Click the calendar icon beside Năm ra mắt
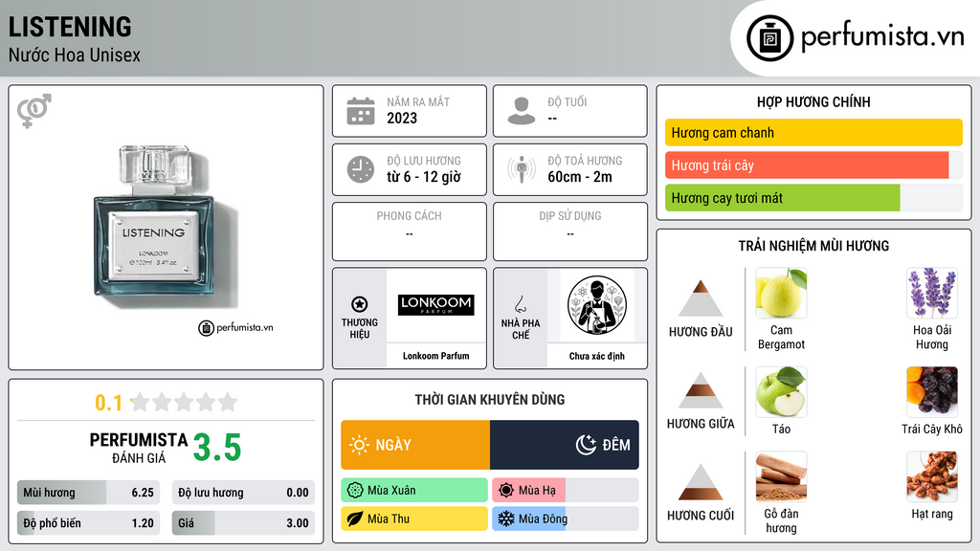 [361, 111]
